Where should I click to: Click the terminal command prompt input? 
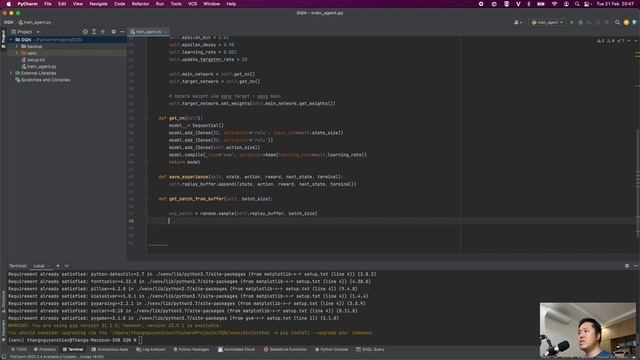tap(140, 340)
